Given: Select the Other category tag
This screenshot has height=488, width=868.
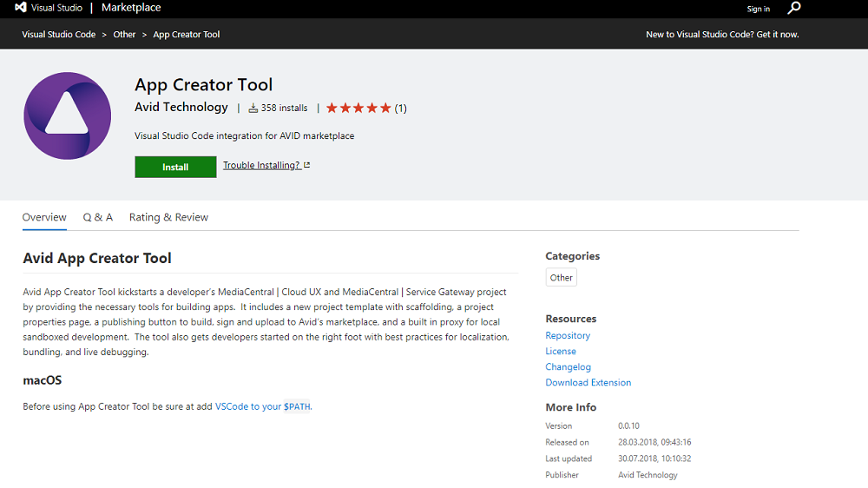Looking at the screenshot, I should tap(561, 278).
